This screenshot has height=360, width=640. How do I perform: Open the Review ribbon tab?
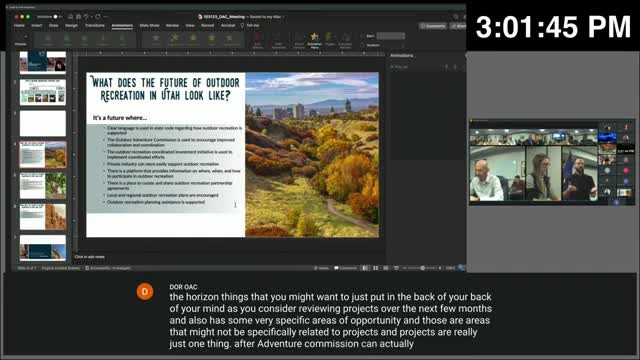172,25
